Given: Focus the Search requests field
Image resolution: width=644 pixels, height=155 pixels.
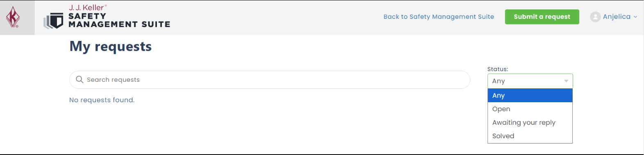Looking at the screenshot, I should pyautogui.click(x=270, y=80).
